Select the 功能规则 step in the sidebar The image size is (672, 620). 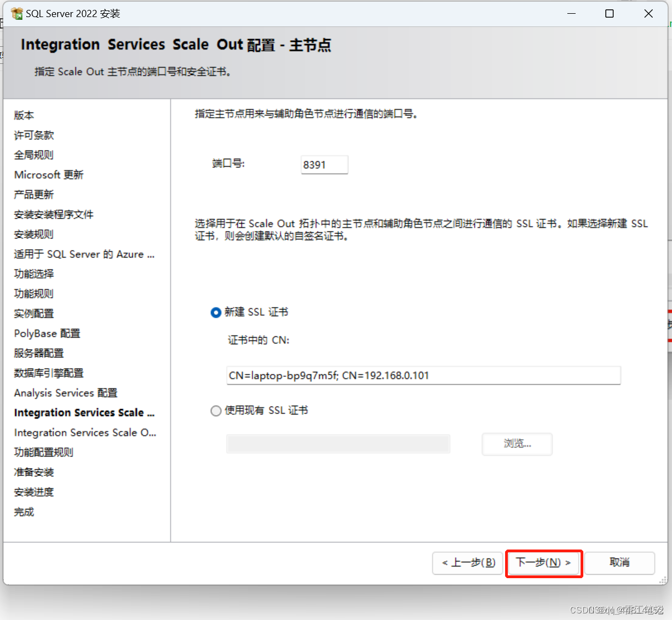click(x=34, y=294)
